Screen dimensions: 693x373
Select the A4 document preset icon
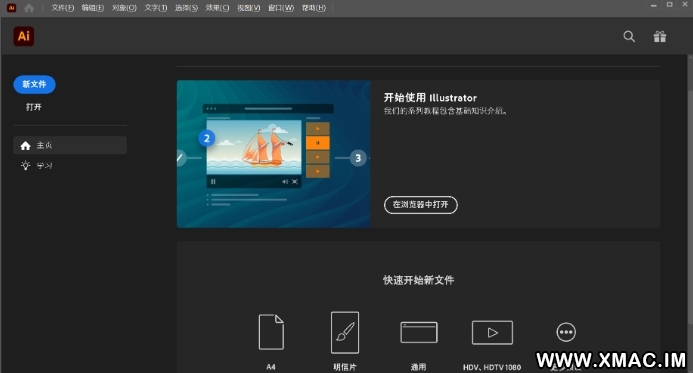pos(271,332)
